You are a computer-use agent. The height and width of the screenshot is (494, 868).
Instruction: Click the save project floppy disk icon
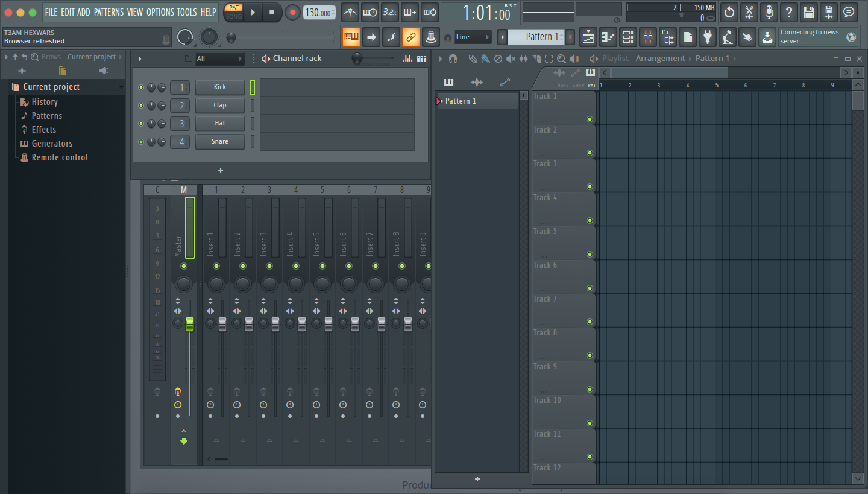click(809, 12)
